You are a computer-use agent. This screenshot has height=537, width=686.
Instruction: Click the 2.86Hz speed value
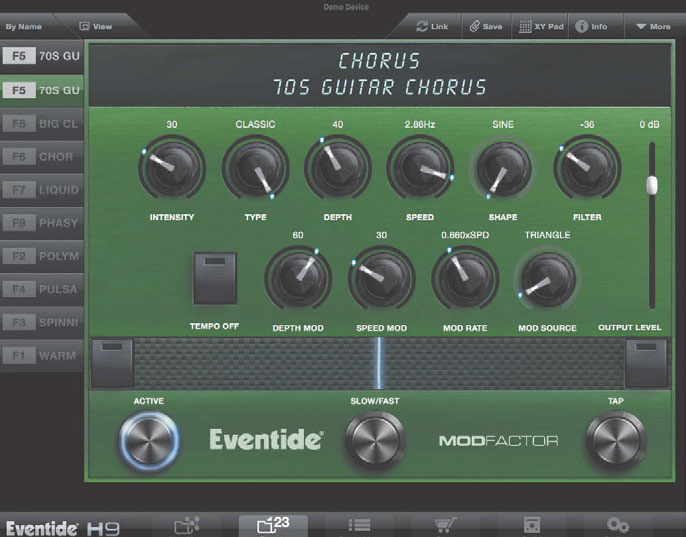(x=420, y=124)
